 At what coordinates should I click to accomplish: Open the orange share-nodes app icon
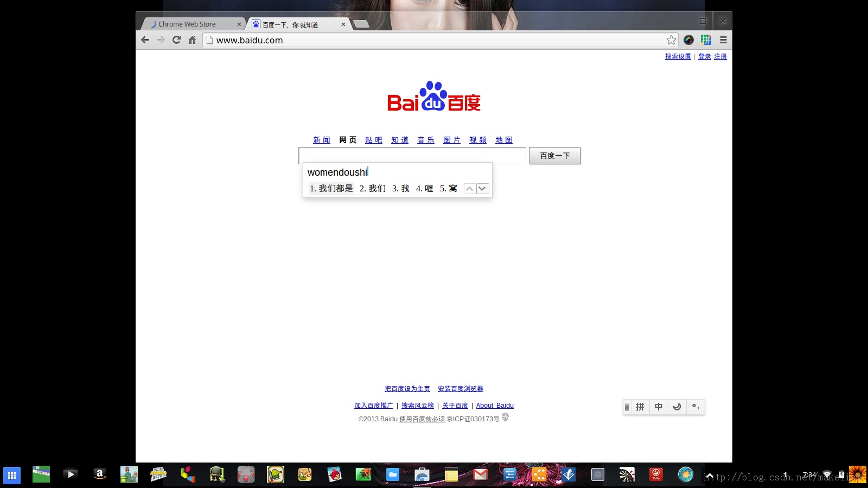[x=539, y=475]
